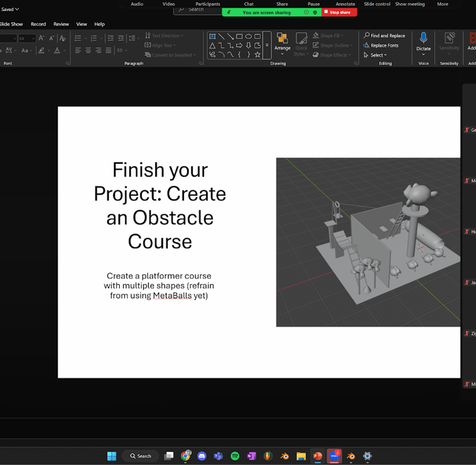Expand the shapes gallery more arrow
This screenshot has width=476, height=465.
pyautogui.click(x=267, y=46)
